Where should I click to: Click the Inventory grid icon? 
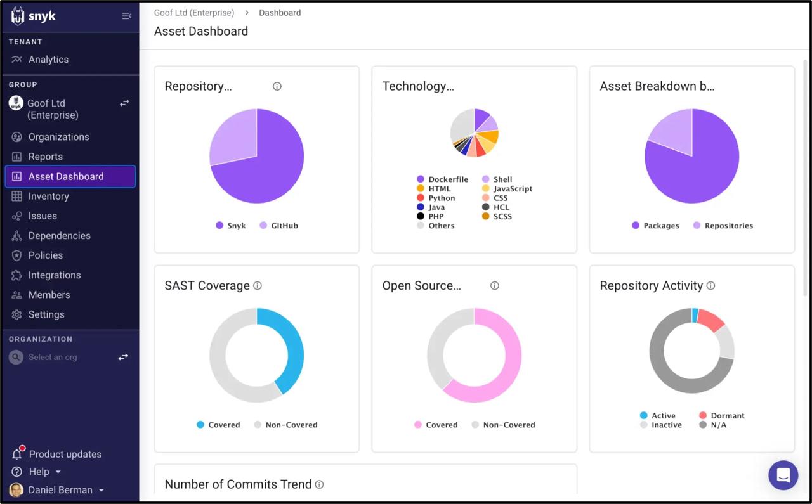(17, 196)
